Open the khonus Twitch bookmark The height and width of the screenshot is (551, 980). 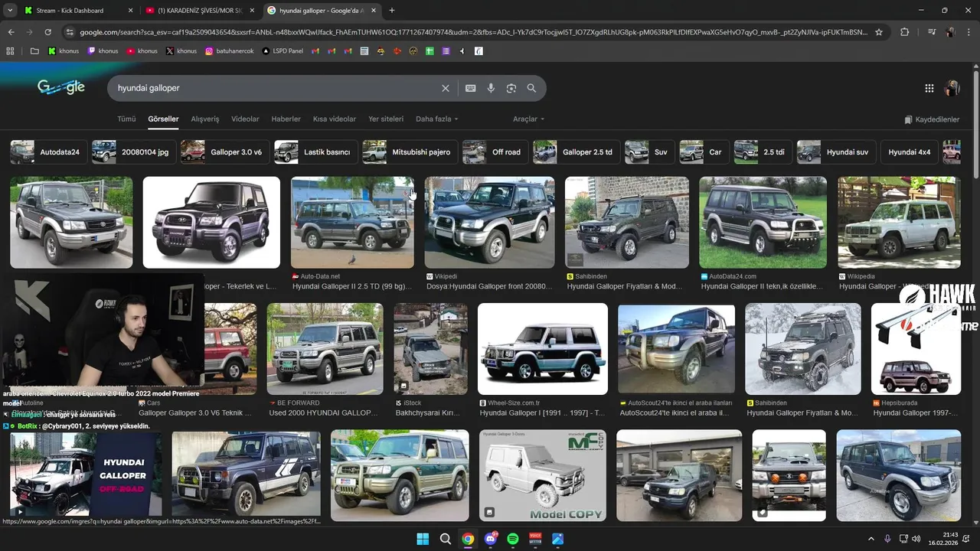pos(103,51)
